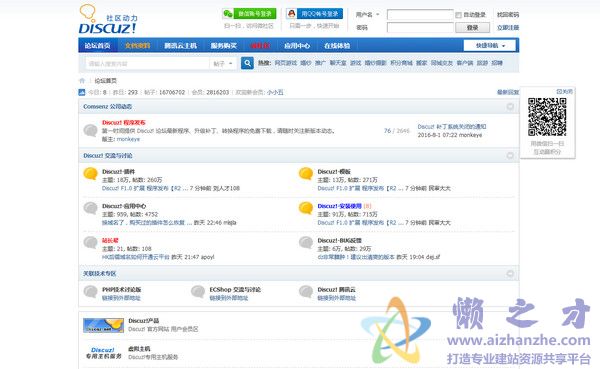Viewport: 600px width, 369px height.
Task: Open the Discuz!-BUG反馈 forum link
Action: click(339, 240)
